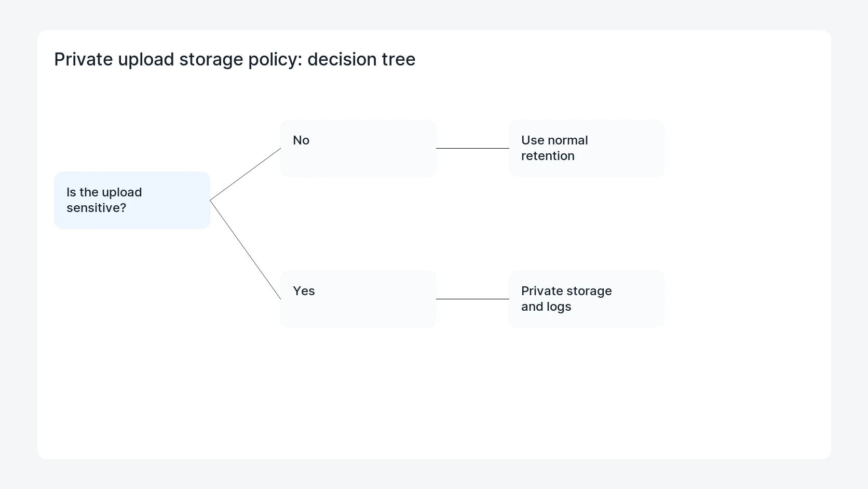Click the connector from root to 'No'
Image resolution: width=868 pixels, height=489 pixels.
245,174
